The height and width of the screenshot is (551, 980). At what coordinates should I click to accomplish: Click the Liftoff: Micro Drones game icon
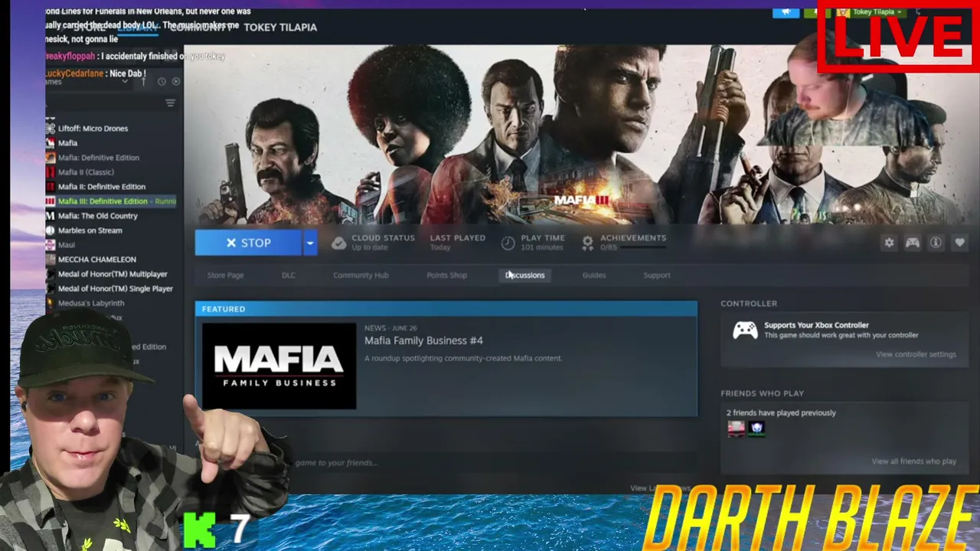[x=51, y=129]
